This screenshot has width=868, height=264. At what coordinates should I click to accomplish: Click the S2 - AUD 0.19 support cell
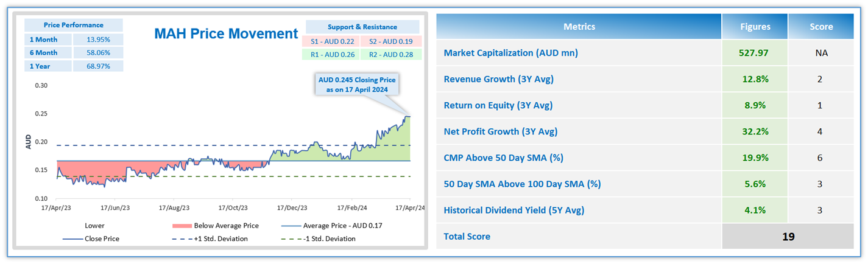pos(390,41)
